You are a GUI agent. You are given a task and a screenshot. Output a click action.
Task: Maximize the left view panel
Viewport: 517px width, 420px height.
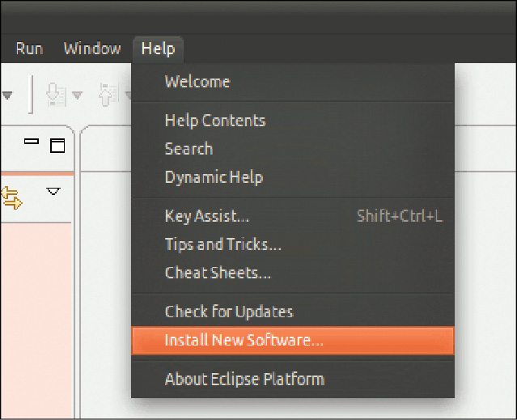(57, 146)
